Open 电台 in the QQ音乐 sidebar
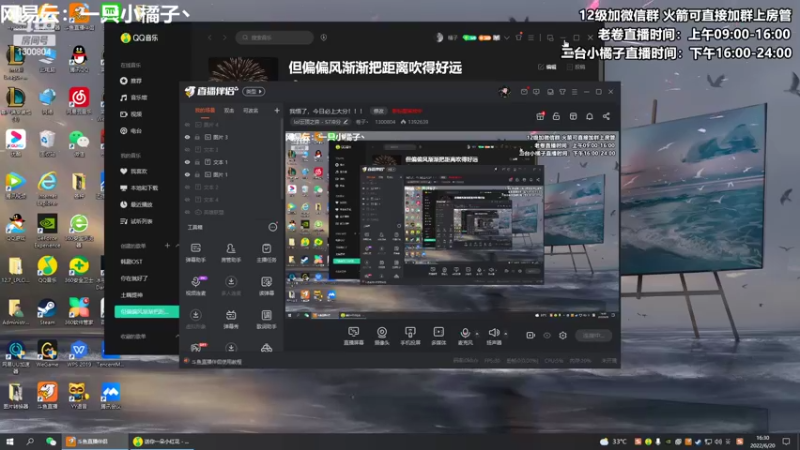 [131, 131]
